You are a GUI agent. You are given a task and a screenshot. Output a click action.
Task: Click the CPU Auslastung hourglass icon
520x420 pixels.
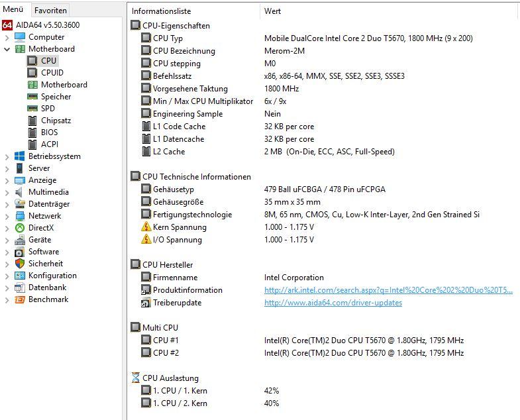136,378
